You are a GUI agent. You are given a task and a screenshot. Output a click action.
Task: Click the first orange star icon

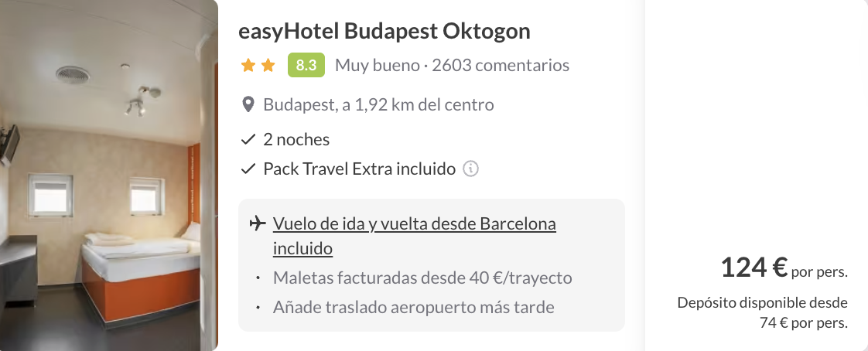(248, 66)
